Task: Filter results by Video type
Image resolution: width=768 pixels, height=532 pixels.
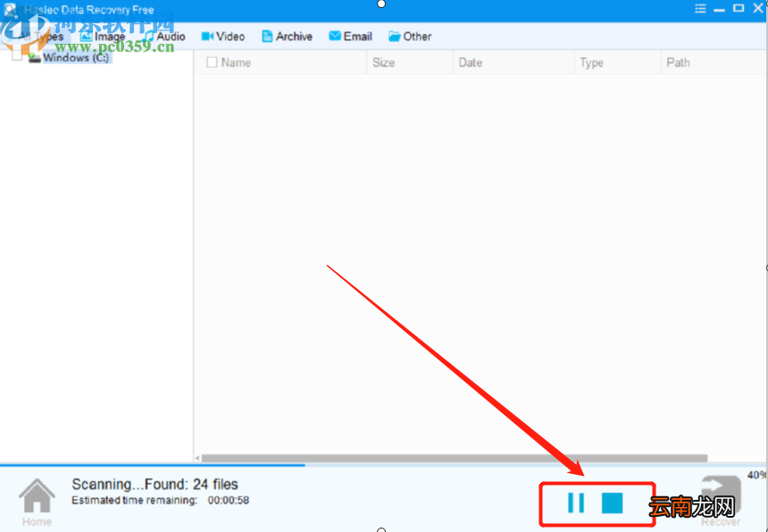Action: tap(223, 37)
